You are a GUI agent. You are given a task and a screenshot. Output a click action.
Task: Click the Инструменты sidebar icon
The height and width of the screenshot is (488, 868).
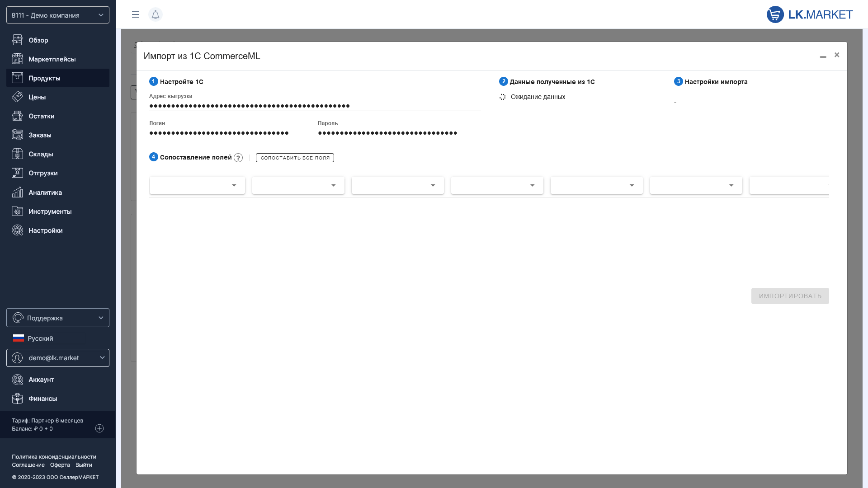[17, 211]
